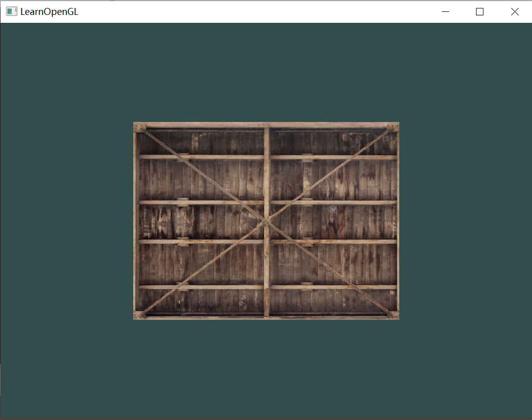Close the LearnOpenGL window
This screenshot has height=420, width=532.
514,11
